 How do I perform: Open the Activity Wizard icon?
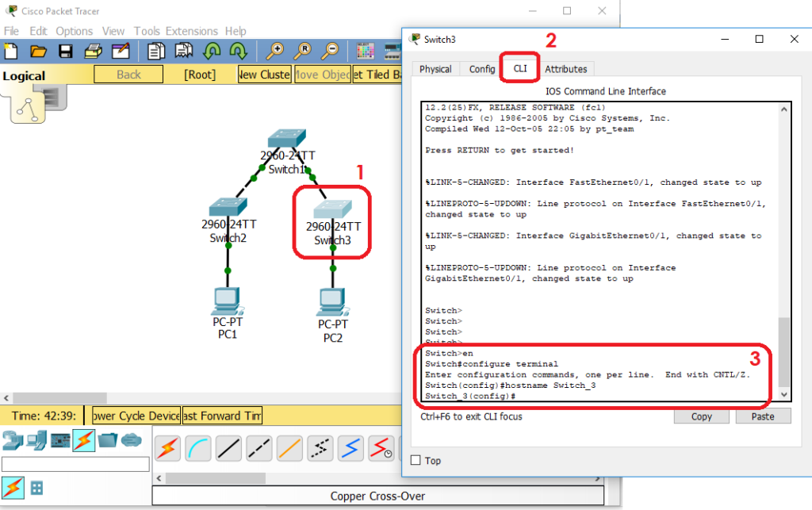point(121,51)
